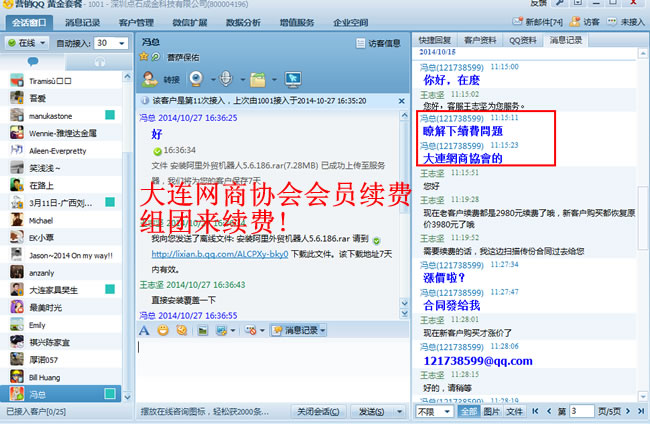
Task: Go to first page of message records
Action: 535,411
